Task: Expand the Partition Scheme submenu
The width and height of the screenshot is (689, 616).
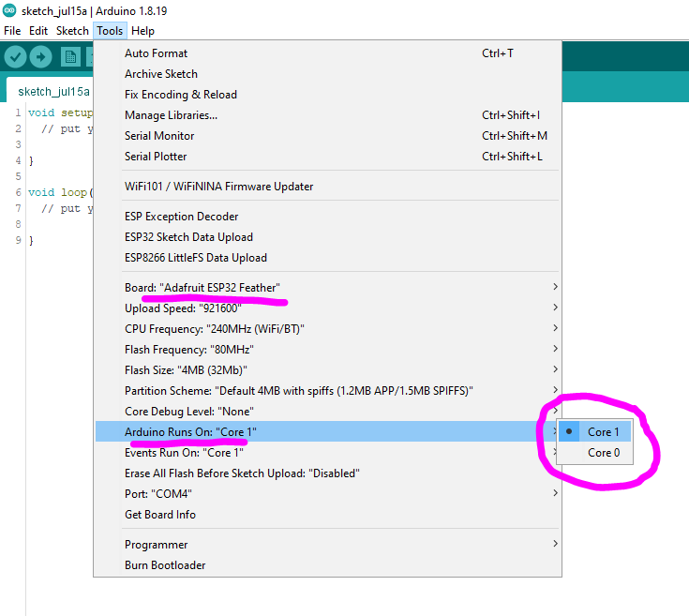Action: tap(328, 391)
